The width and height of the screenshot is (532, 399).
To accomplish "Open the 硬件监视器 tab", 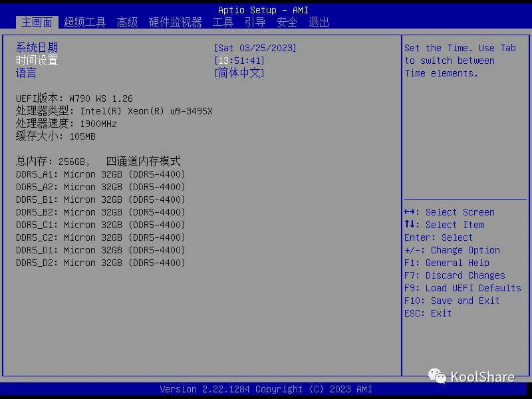I will [x=175, y=23].
